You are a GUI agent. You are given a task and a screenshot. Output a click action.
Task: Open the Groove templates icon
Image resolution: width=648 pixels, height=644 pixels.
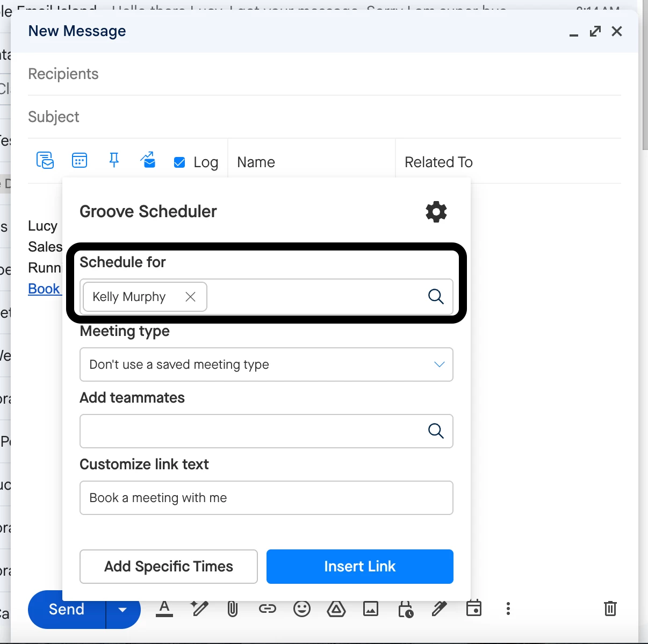(x=45, y=160)
